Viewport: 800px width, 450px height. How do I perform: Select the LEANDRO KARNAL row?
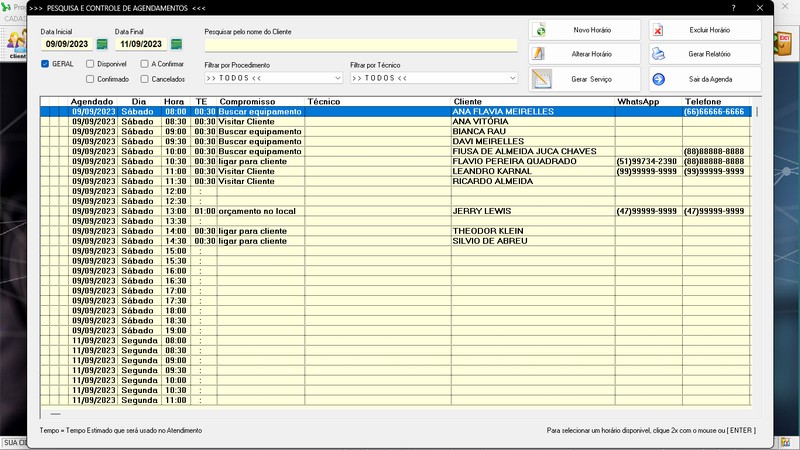click(x=395, y=171)
